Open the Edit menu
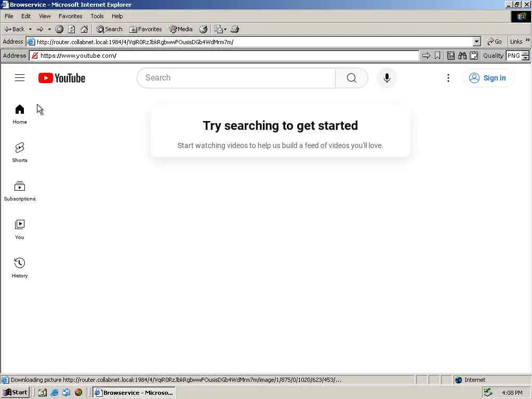This screenshot has height=399, width=532. pos(26,16)
